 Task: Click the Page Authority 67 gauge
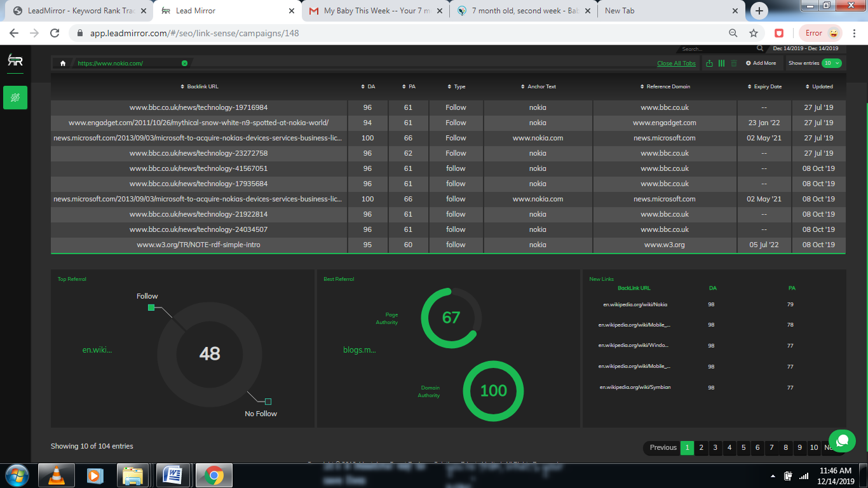451,318
